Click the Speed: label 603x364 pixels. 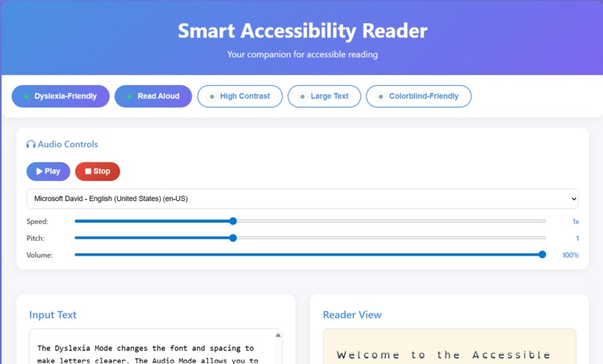[x=37, y=221]
